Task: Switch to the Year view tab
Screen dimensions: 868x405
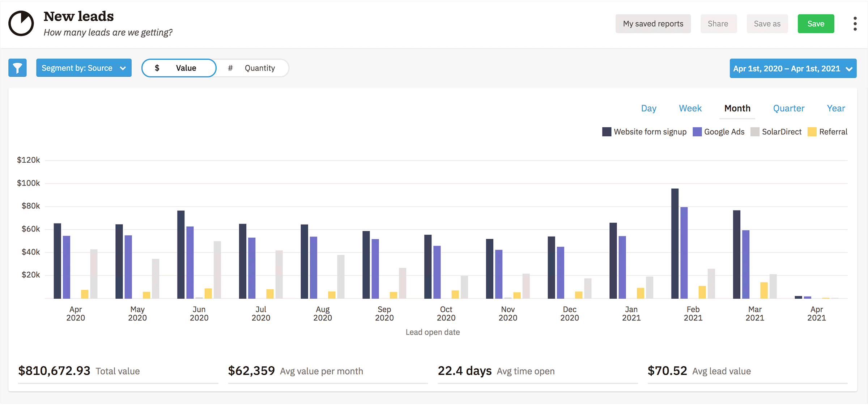Action: (x=836, y=108)
